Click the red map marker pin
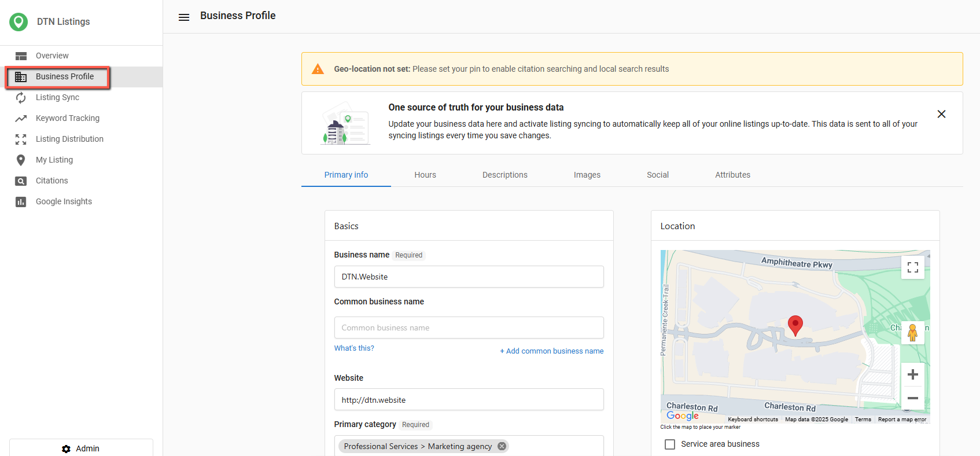The height and width of the screenshot is (456, 980). point(795,326)
